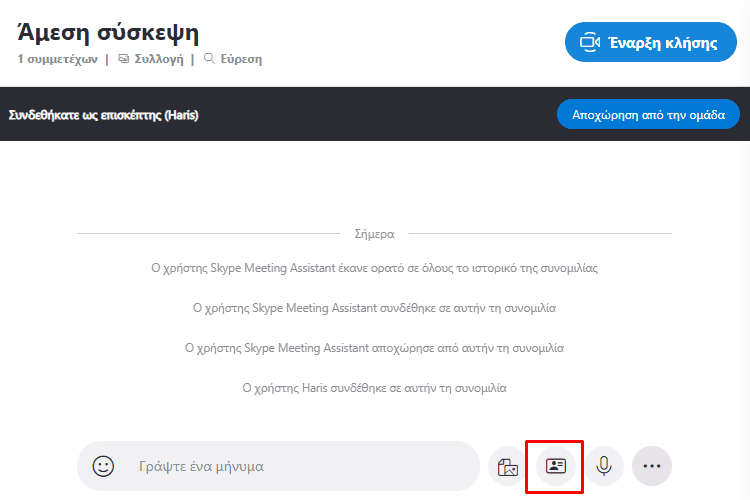Open the Εύρεση search link
750x500 pixels.
[241, 59]
